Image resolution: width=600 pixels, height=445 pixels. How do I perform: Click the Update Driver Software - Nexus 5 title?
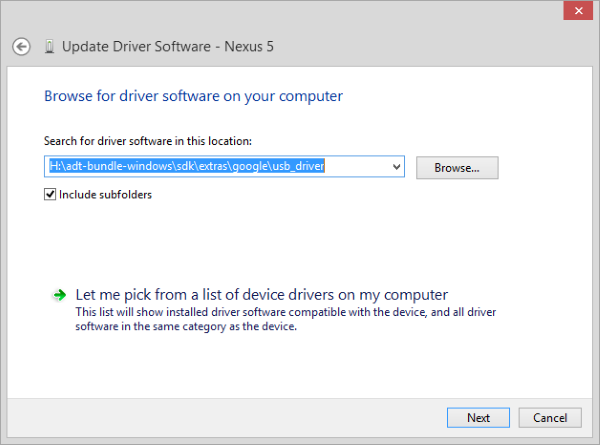point(168,47)
